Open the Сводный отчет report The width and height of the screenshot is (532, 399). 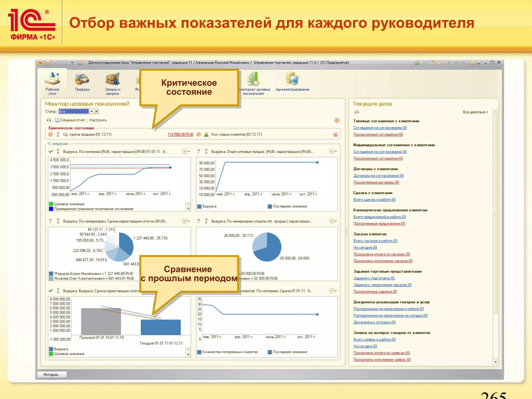[x=70, y=120]
